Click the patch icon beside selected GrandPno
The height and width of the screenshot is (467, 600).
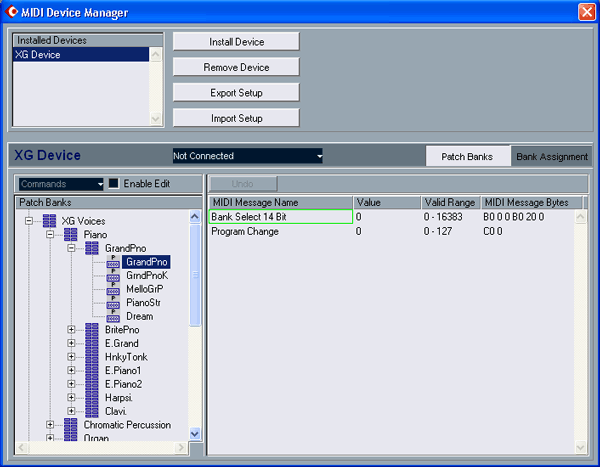(113, 262)
